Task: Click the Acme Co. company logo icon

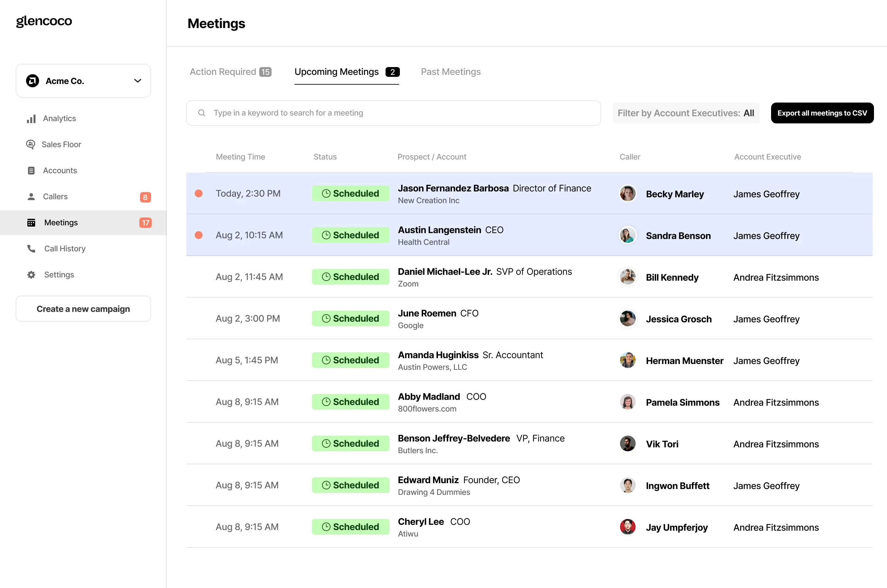Action: pos(33,81)
